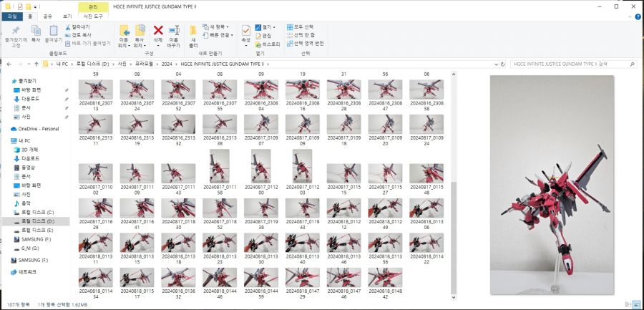The image size is (644, 310).
Task: Go to 프라모델 folder in breadcrumb
Action: coord(144,64)
